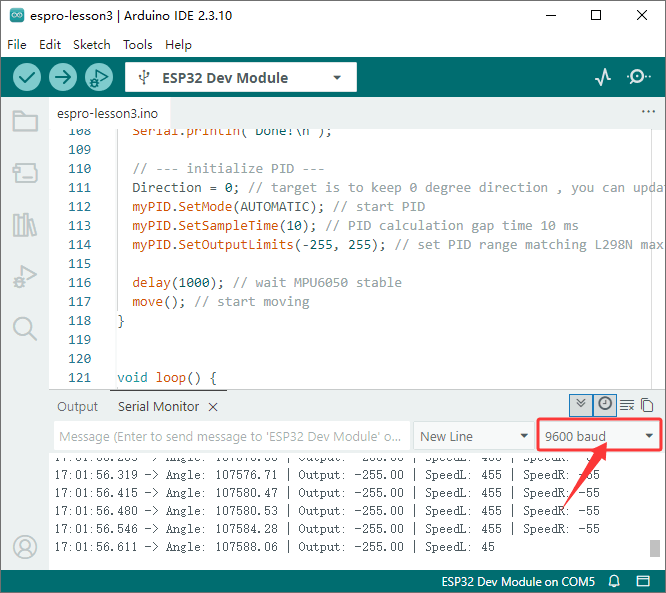The image size is (666, 593).
Task: Click 'myPID.SetOutputLimits(-255, 255);' on line 114
Action: coord(259,245)
